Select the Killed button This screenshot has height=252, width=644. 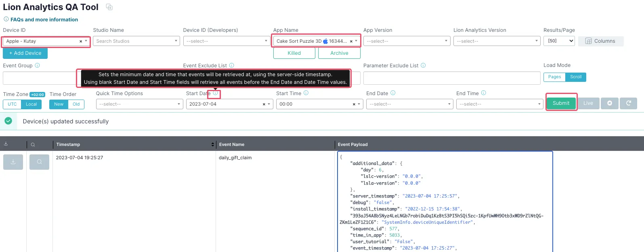pyautogui.click(x=294, y=53)
